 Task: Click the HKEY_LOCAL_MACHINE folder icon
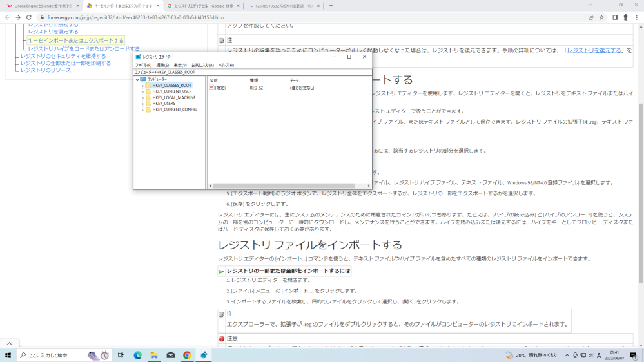click(148, 98)
